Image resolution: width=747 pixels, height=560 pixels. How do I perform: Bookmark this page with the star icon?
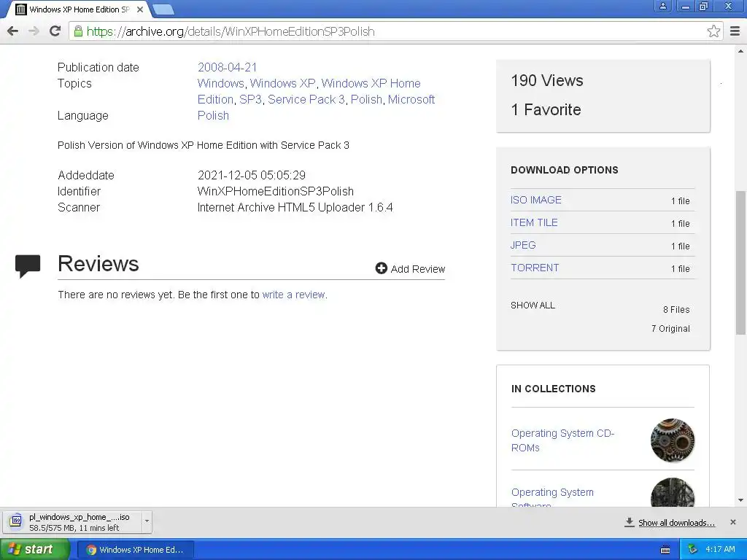point(713,31)
